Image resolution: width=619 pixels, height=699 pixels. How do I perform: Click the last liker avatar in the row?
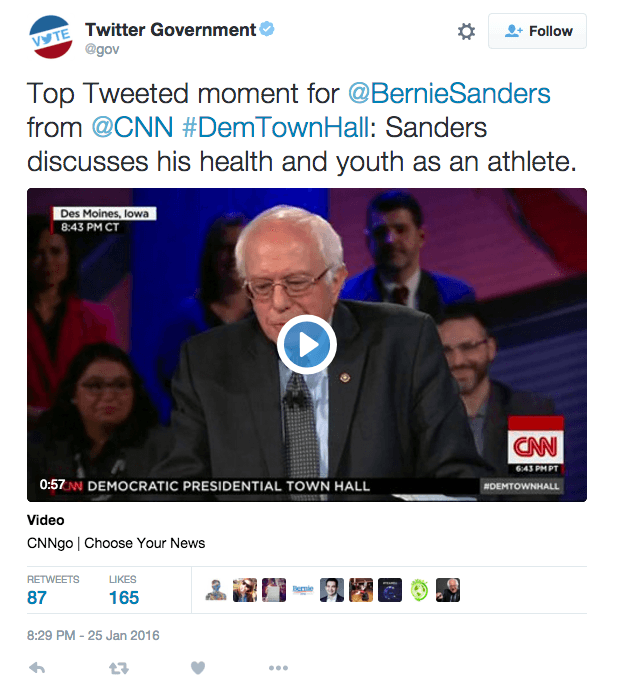click(x=449, y=590)
